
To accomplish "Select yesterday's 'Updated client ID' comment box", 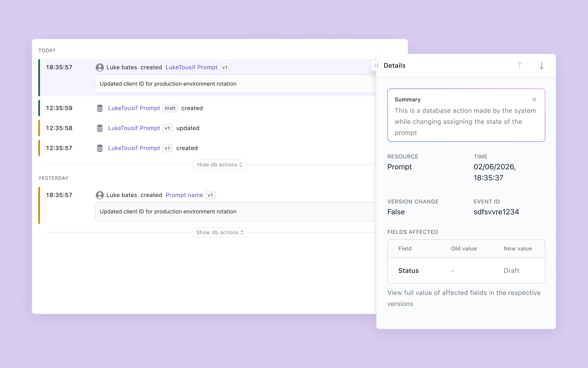I will [235, 211].
